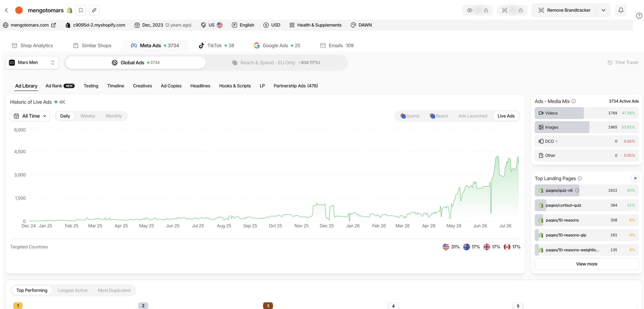Set chart granularity to Daily
644x309 pixels.
pos(65,116)
